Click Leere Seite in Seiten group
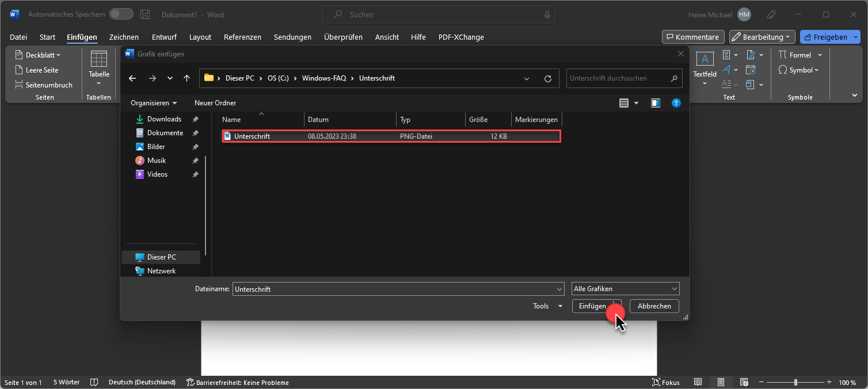This screenshot has height=389, width=868. pyautogui.click(x=36, y=70)
